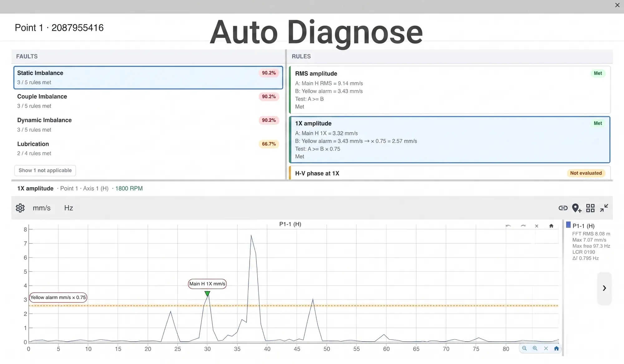Viewport: 624px width, 364px height.
Task: Redo the chart zoom step
Action: pos(523,226)
